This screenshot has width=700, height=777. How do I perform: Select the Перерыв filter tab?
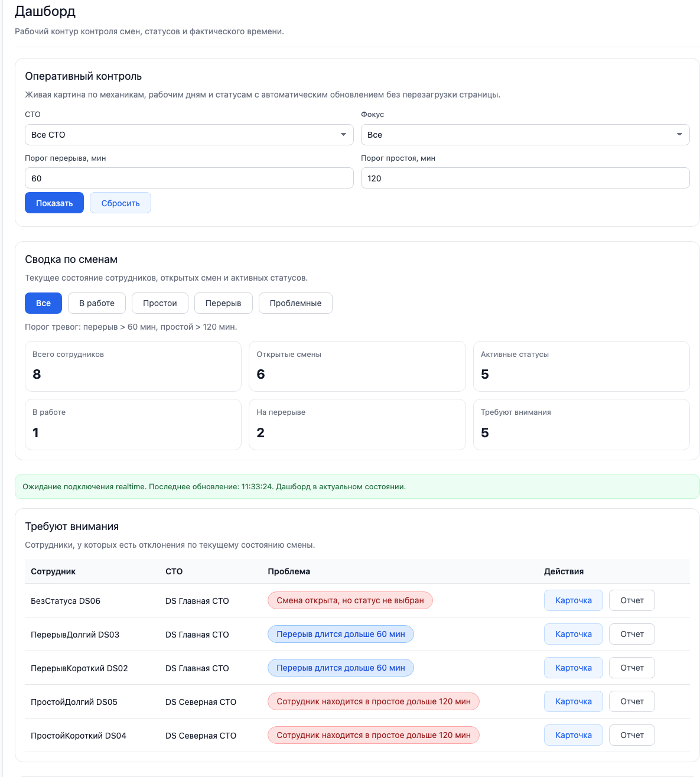(223, 303)
